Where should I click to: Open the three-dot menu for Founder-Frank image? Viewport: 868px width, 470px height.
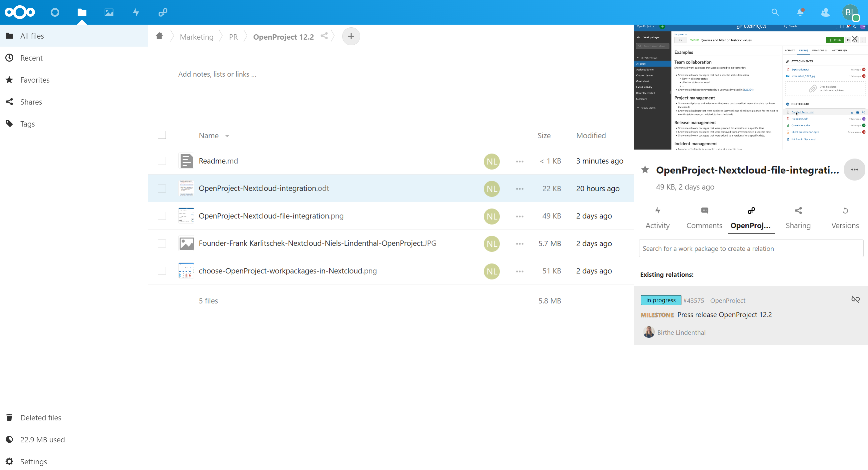pyautogui.click(x=519, y=243)
